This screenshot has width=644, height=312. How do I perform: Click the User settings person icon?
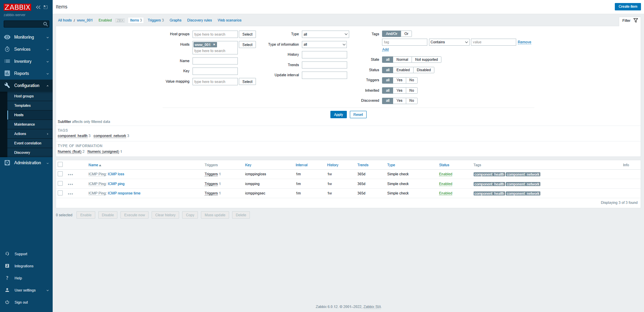(7, 290)
